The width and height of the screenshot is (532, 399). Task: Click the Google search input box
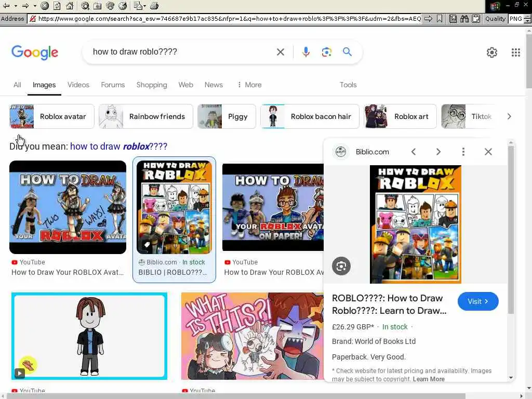pos(181,52)
